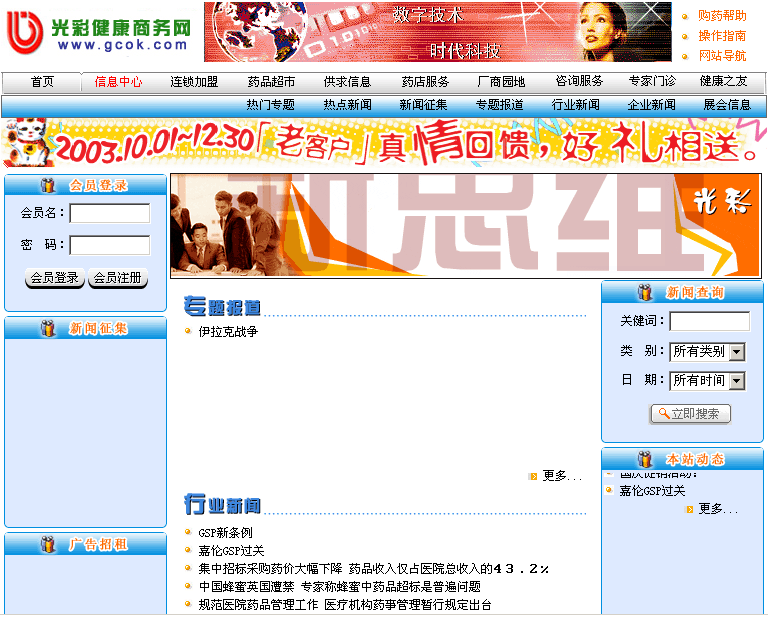Click the gift icon beside 新闻征集
This screenshot has height=619, width=768.
(x=48, y=329)
